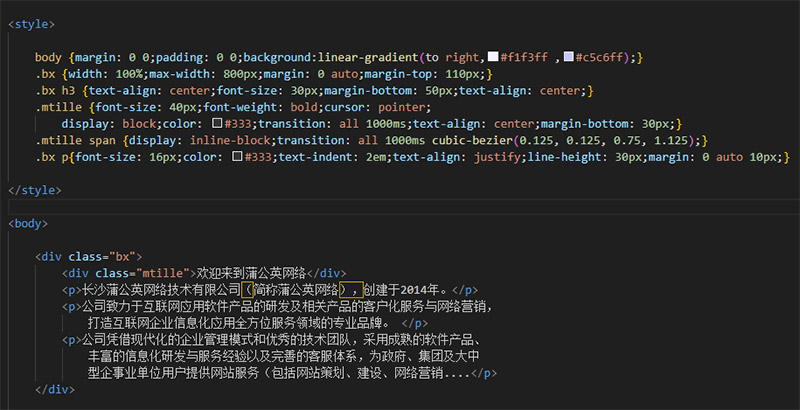Viewport: 800px width, 410px height.
Task: Open color picker for #f1f3ff swatch
Action: click(493, 57)
